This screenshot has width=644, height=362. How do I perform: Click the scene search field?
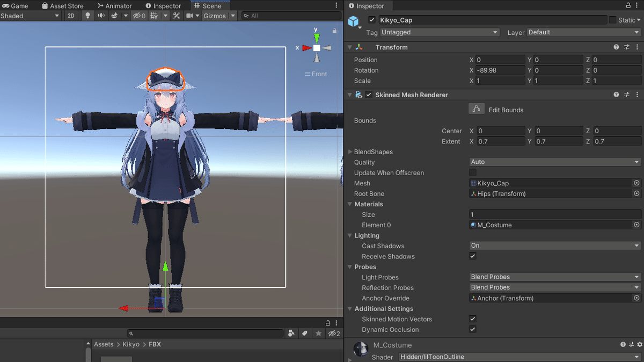click(290, 16)
